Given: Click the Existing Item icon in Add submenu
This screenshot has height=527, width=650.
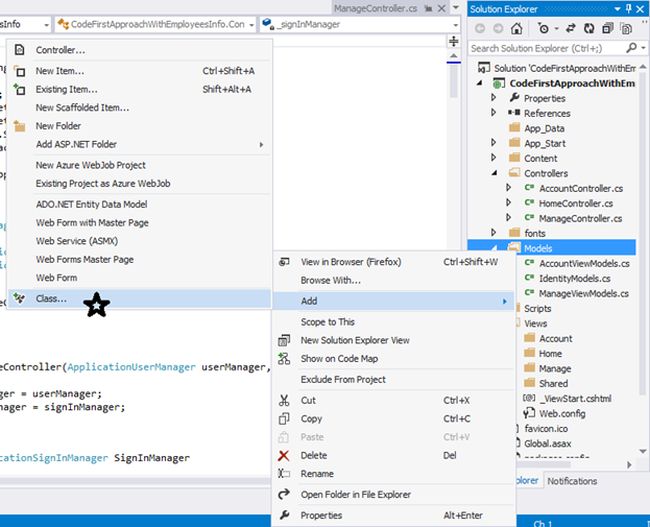Looking at the screenshot, I should [19, 89].
